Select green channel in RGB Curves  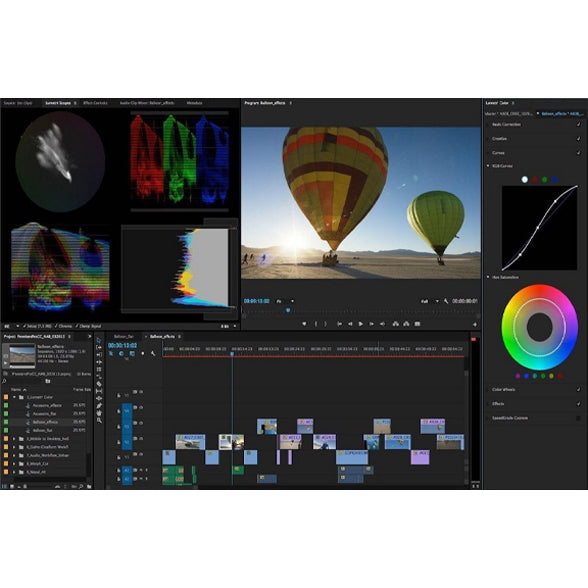click(544, 180)
